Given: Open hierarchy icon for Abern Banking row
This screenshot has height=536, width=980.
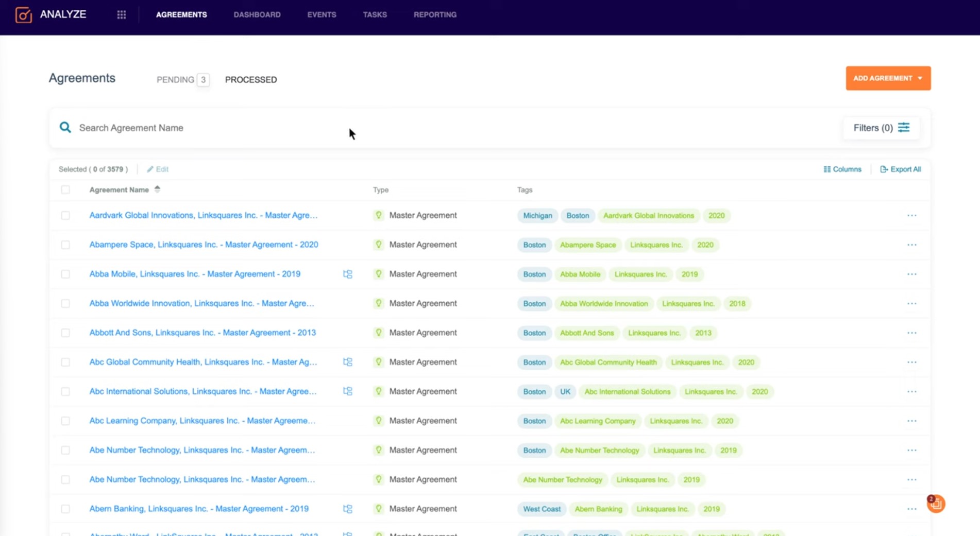Looking at the screenshot, I should tap(348, 509).
